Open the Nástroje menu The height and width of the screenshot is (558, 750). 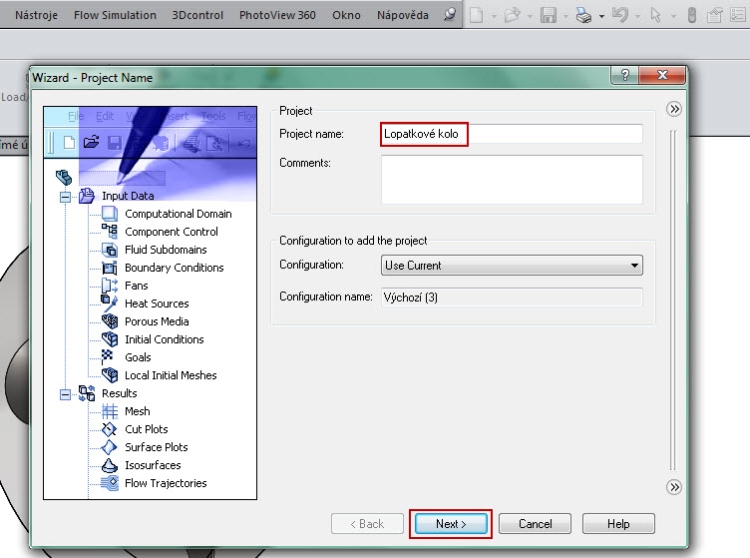[x=36, y=15]
